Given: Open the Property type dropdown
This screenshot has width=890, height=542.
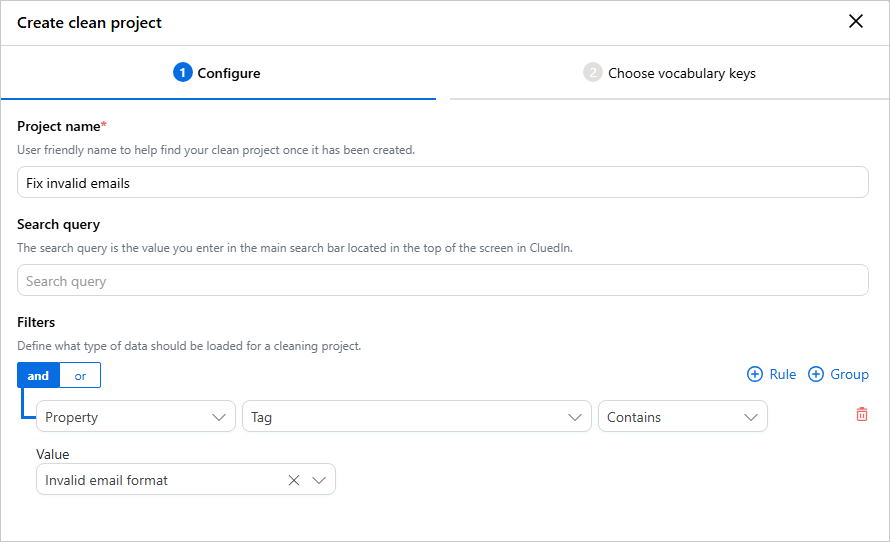Looking at the screenshot, I should (x=136, y=417).
